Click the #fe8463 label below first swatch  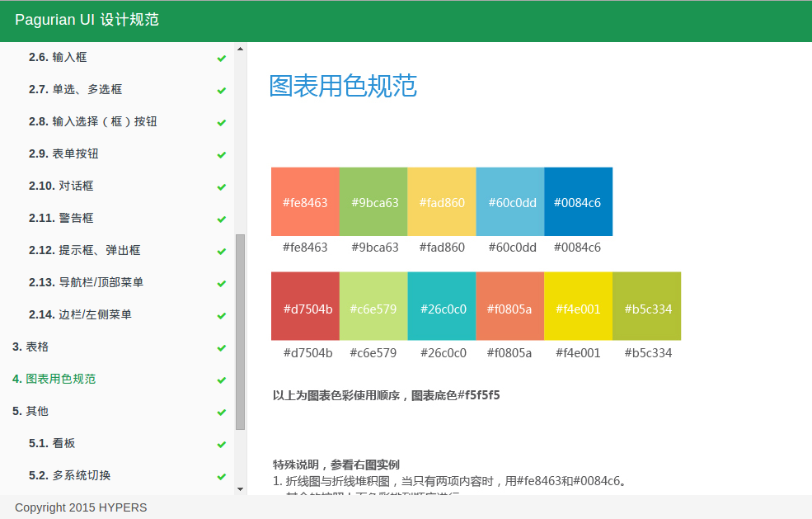pos(305,248)
